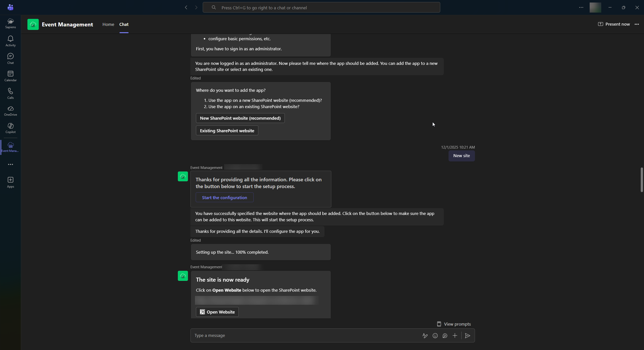Switch to the Home tab

click(x=108, y=25)
